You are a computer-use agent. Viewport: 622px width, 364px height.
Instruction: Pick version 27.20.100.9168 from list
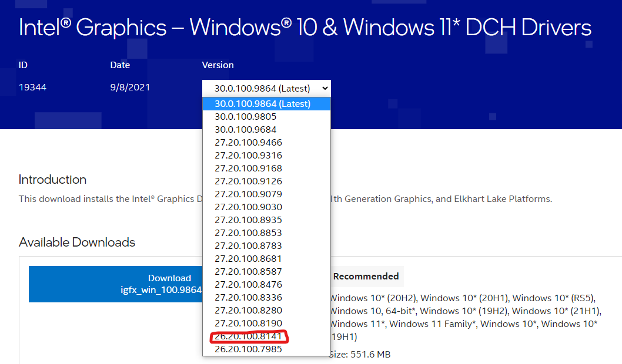tap(266, 168)
